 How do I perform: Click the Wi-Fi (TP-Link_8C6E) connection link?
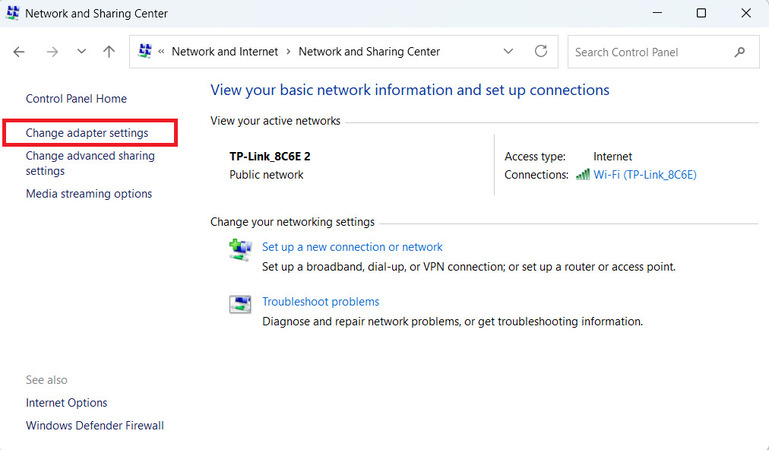click(645, 175)
